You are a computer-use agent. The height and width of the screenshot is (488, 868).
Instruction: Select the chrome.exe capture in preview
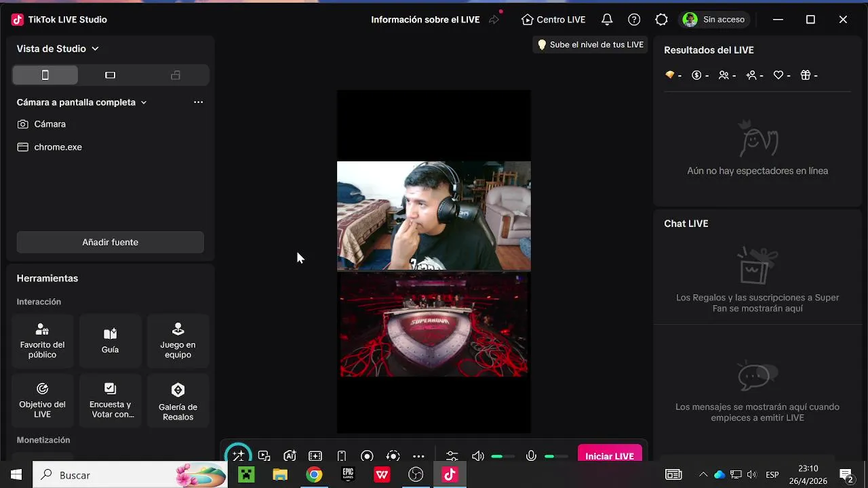[x=434, y=325]
